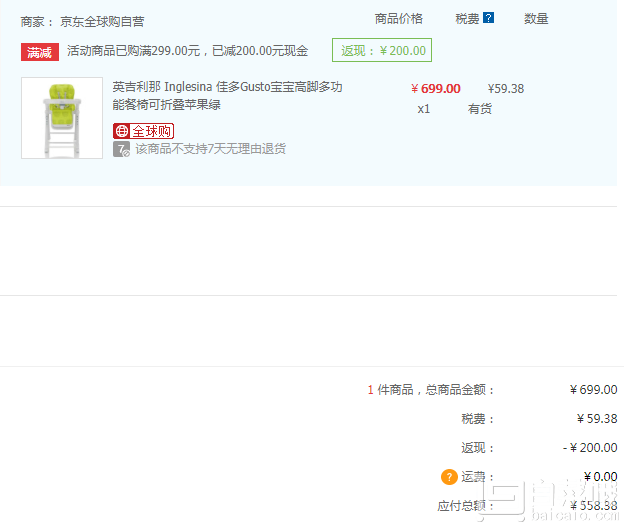Click the 商品价格 column header
Viewport: 624px width, 527px height.
tap(398, 19)
